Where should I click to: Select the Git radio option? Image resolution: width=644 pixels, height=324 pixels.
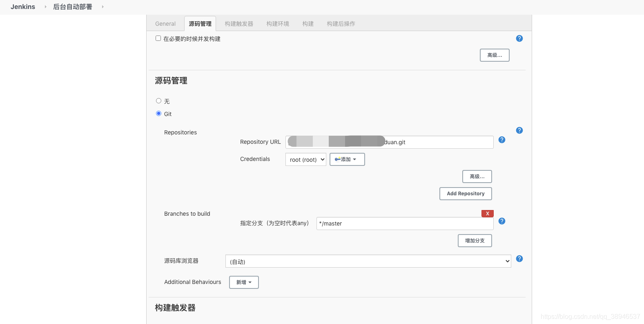point(158,114)
